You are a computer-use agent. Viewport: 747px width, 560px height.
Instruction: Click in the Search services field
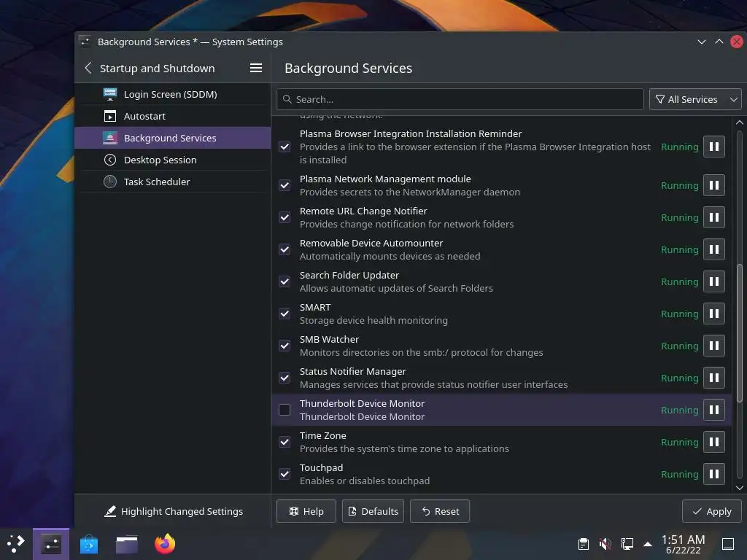click(x=460, y=99)
